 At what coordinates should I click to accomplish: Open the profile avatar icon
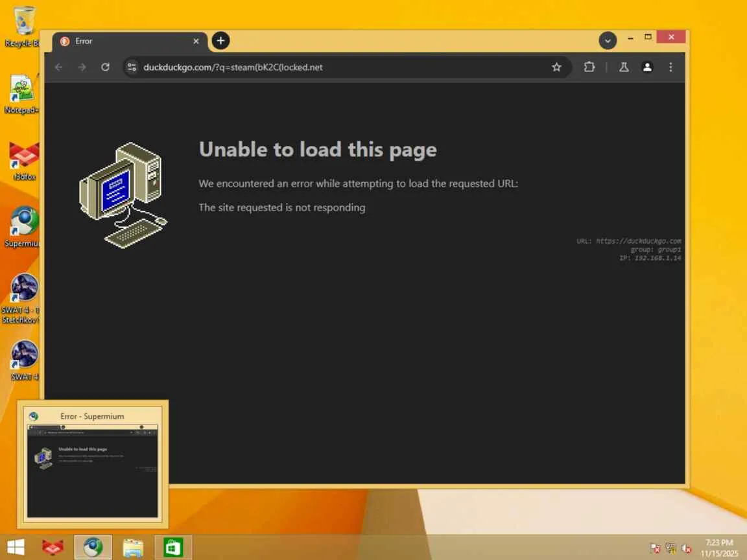(647, 67)
